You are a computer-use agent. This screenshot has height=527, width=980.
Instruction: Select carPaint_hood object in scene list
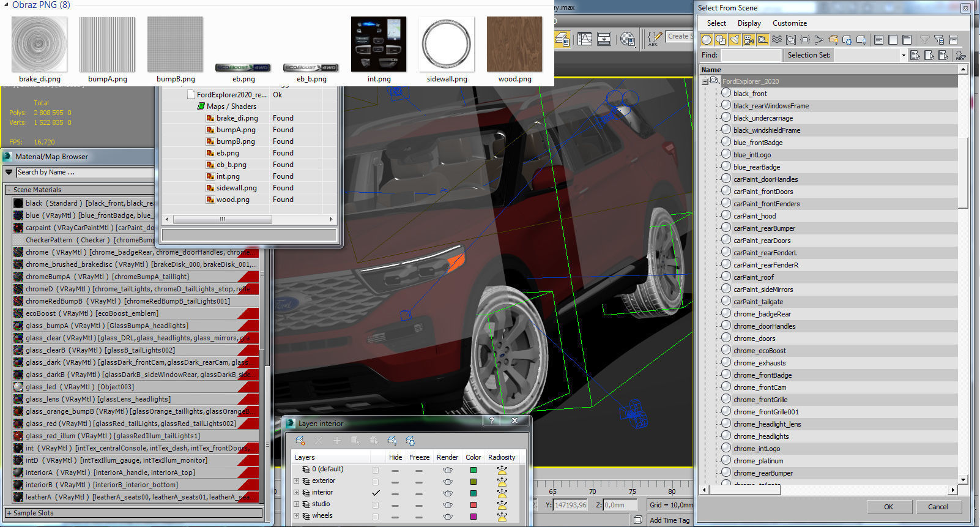[754, 216]
